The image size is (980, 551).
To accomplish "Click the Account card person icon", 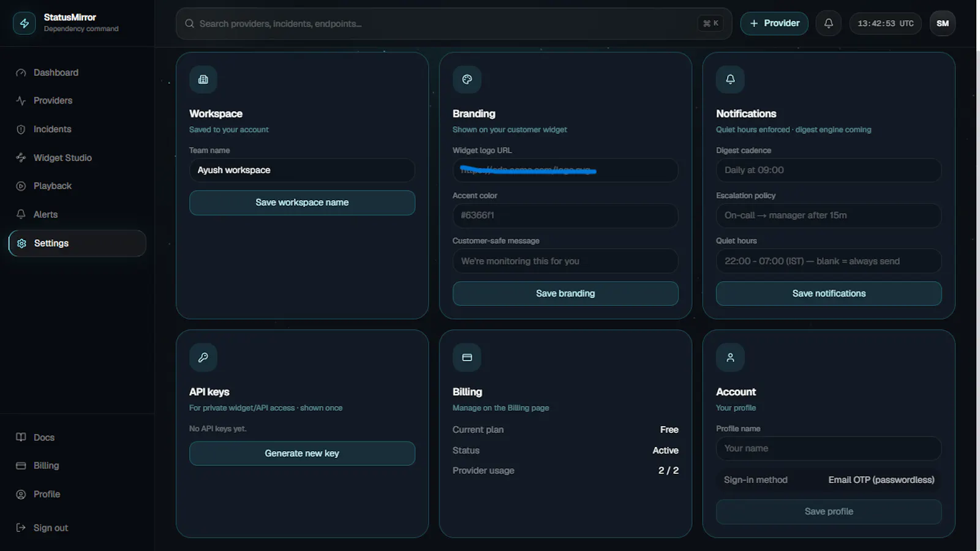I will click(730, 358).
